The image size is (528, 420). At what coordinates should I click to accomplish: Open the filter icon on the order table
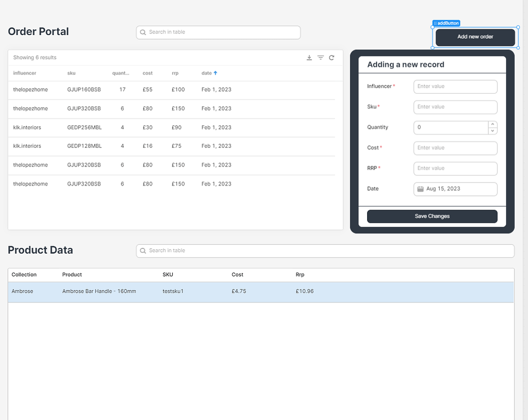coord(321,58)
